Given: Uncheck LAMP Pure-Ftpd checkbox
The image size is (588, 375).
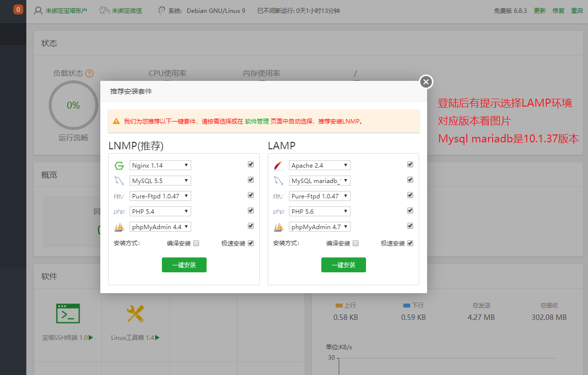Looking at the screenshot, I should pyautogui.click(x=410, y=195).
